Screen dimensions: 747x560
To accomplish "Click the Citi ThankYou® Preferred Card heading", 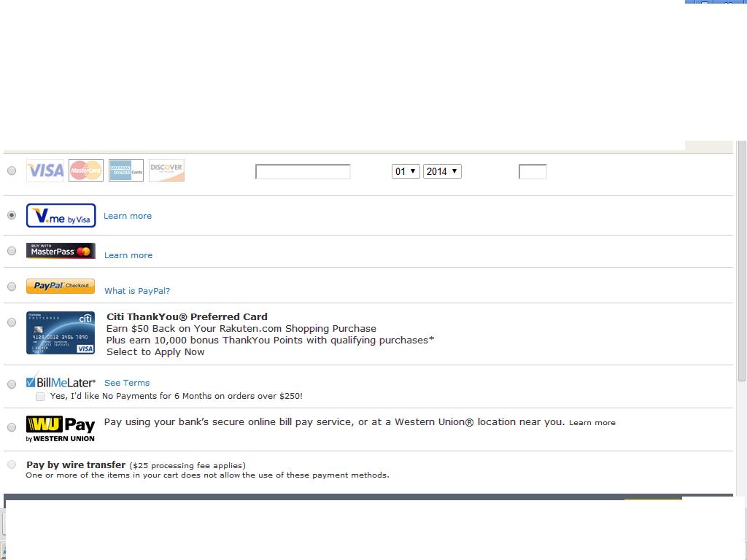I will (x=187, y=316).
